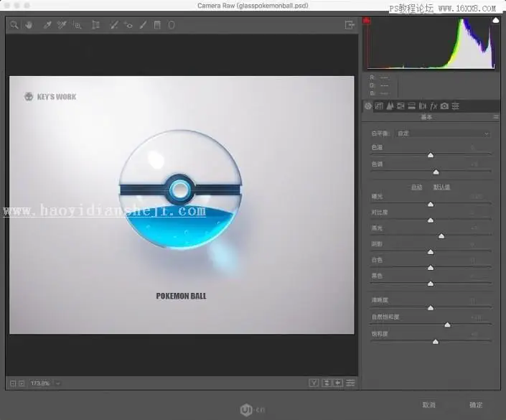Click the 白色 whites slider handle

[x=431, y=268]
